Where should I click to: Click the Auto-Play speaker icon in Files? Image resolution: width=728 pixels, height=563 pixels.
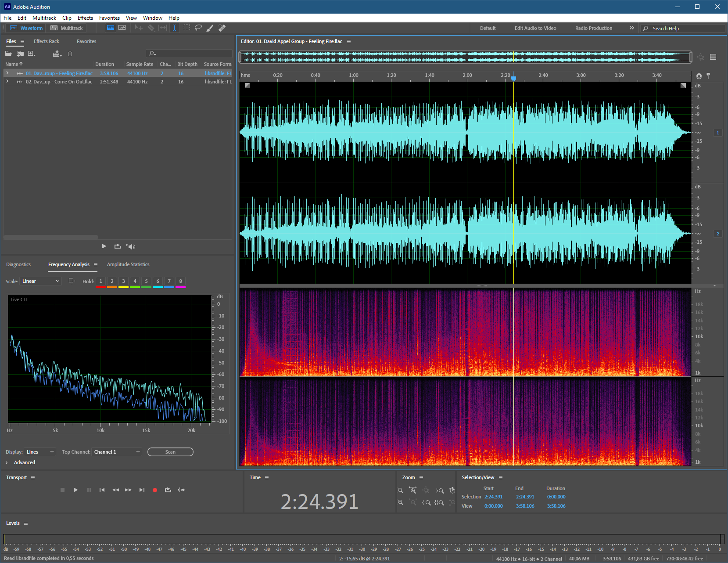pos(131,246)
